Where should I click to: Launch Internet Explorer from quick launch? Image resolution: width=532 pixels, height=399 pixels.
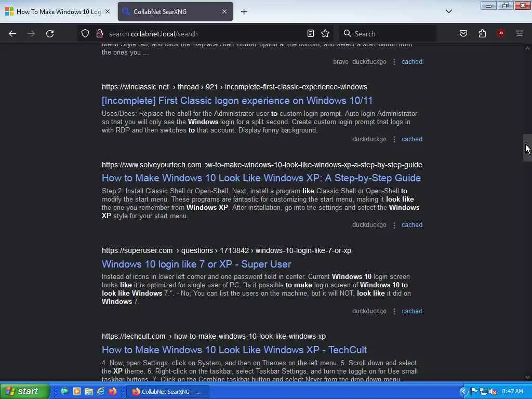click(101, 391)
